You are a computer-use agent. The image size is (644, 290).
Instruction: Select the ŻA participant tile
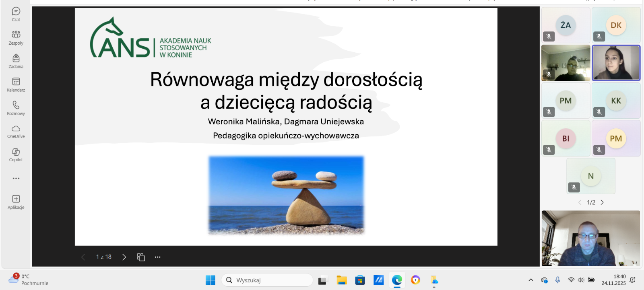[x=566, y=25]
